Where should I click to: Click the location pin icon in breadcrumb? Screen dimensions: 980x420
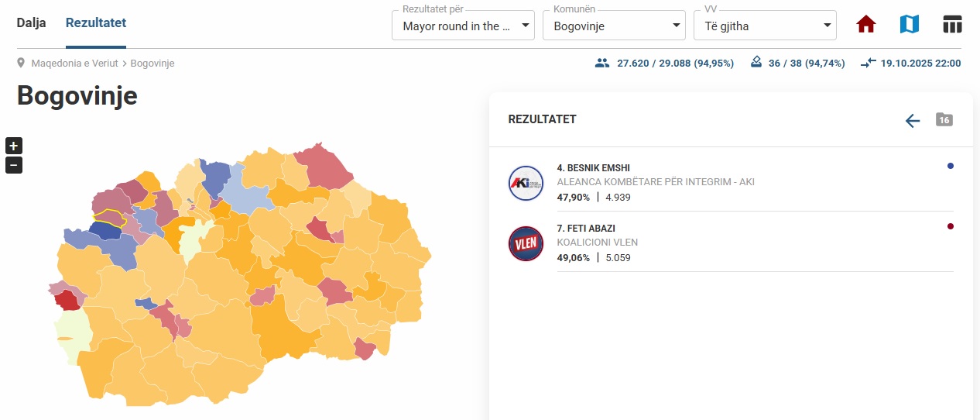[21, 63]
